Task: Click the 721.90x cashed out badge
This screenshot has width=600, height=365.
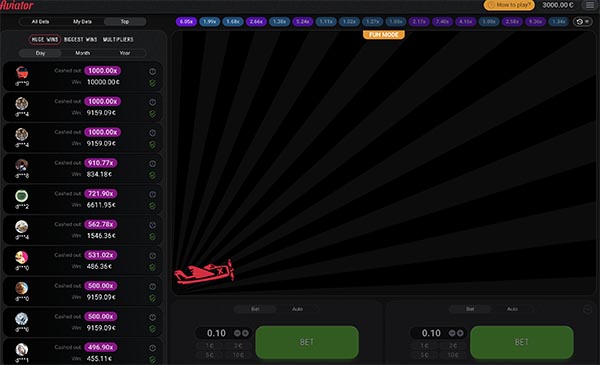Action: click(x=101, y=194)
